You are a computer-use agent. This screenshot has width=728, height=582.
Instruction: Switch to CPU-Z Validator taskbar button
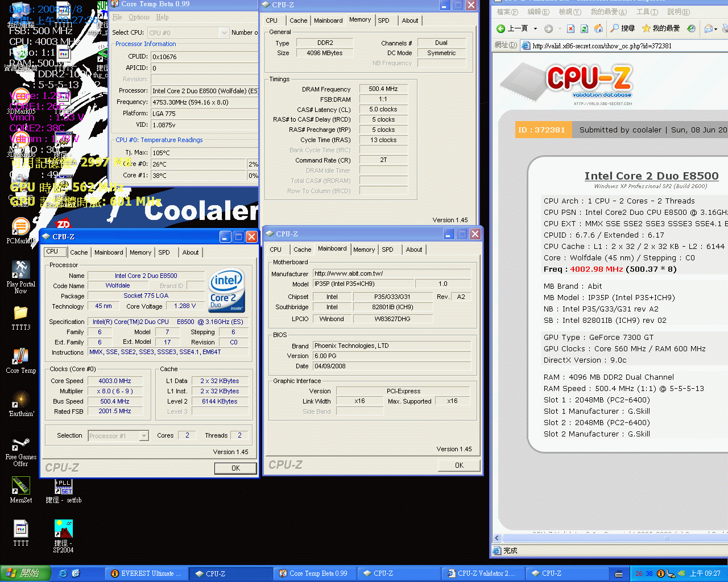(482, 573)
